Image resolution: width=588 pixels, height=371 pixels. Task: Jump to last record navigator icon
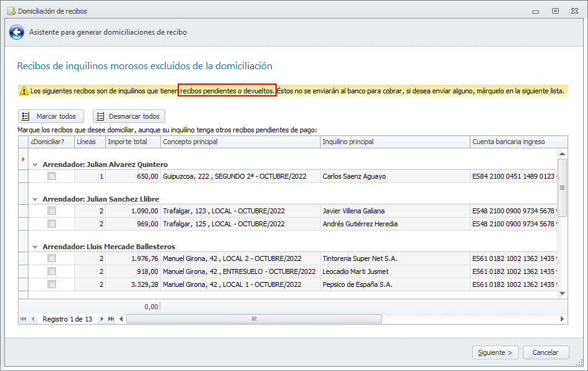click(111, 319)
